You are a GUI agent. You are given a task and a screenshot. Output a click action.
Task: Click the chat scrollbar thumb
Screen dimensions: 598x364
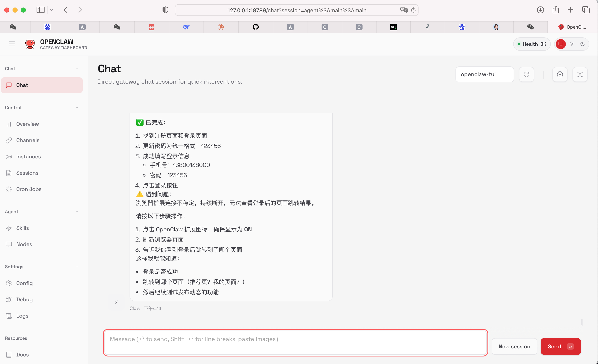(582, 322)
